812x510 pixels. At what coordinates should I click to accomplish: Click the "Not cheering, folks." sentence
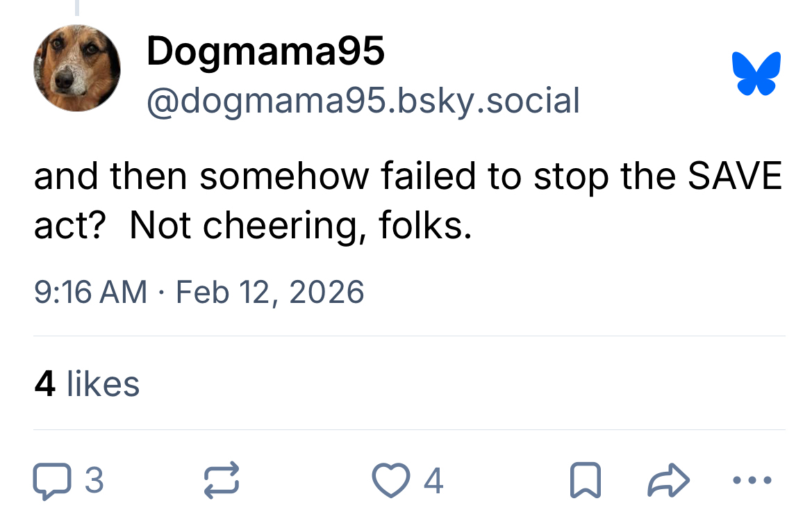[x=300, y=226]
